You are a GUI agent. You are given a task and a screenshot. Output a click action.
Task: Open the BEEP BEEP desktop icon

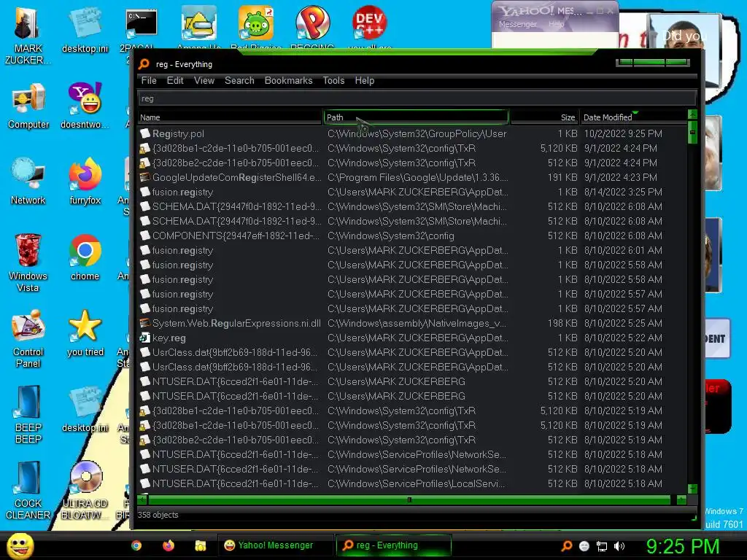click(x=28, y=414)
